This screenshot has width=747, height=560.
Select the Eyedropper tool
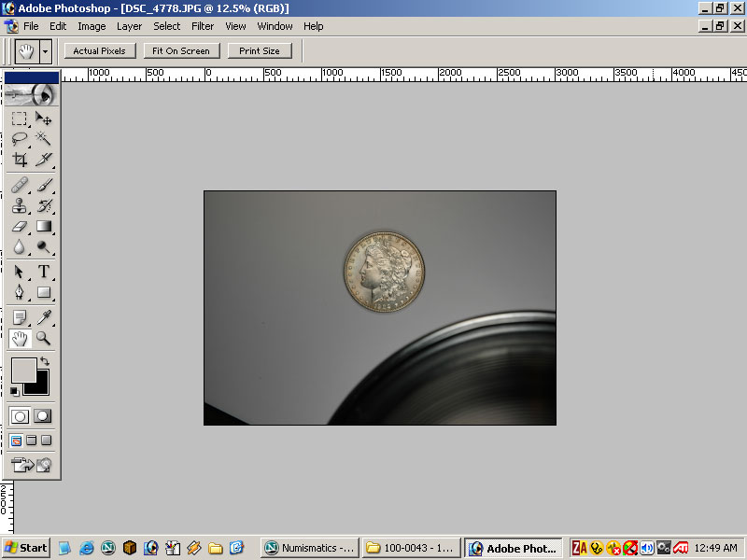tap(43, 318)
